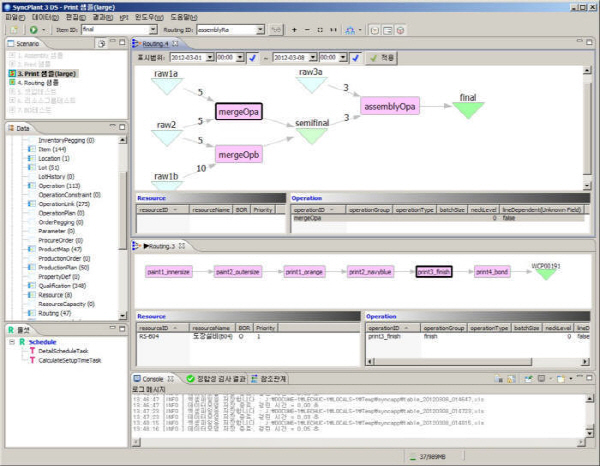Screen dimensions: 600x466
Task: Select the print3_finish routing step
Action: click(x=434, y=271)
